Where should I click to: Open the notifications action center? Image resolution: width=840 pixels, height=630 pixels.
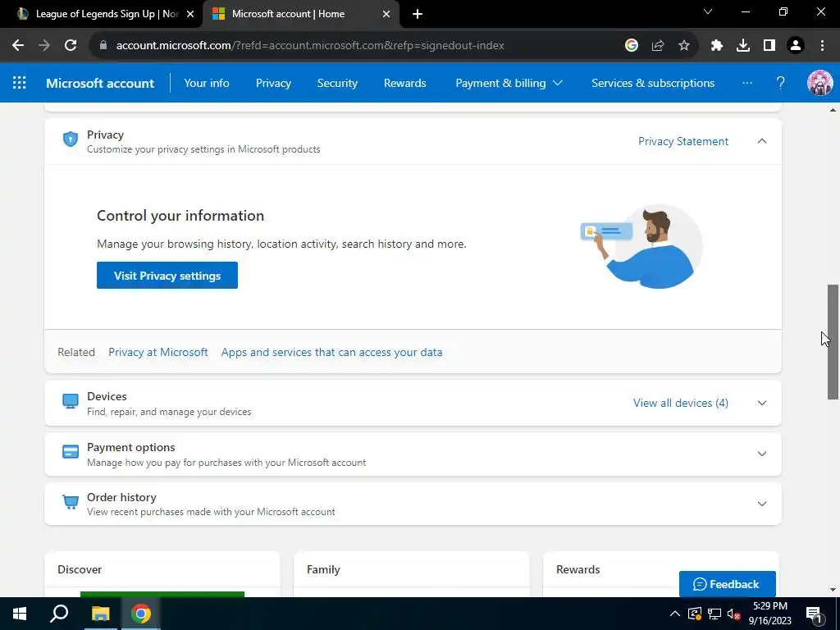[815, 614]
